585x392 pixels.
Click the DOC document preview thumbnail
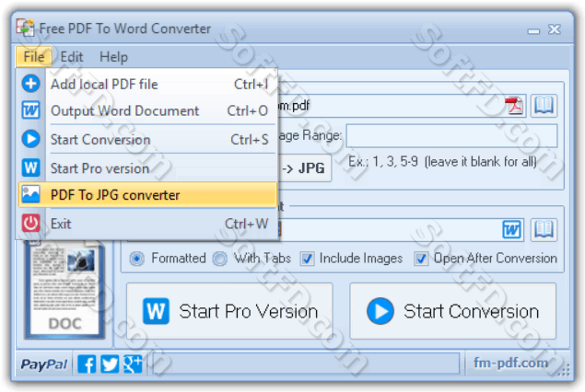pos(64,290)
